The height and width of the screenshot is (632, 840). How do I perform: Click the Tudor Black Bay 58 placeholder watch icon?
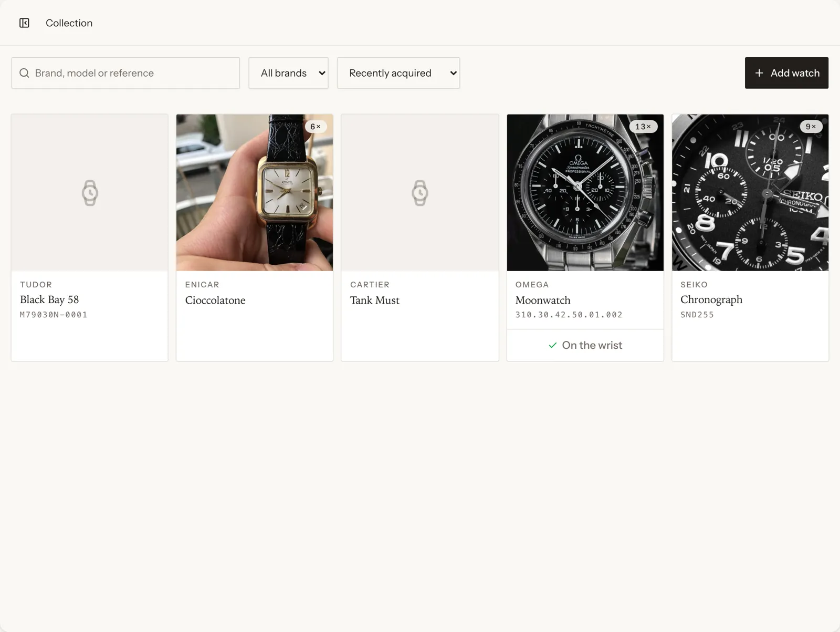click(90, 193)
